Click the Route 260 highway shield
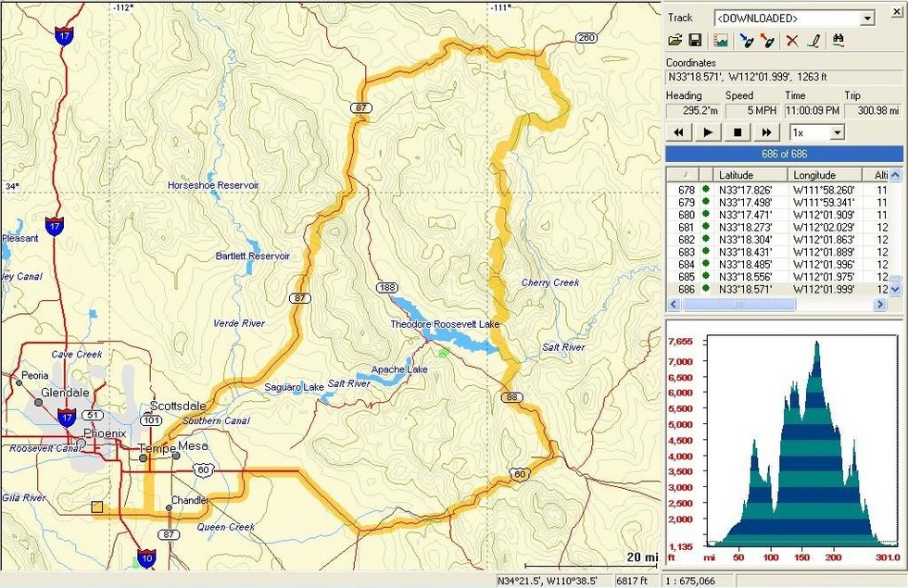 586,38
